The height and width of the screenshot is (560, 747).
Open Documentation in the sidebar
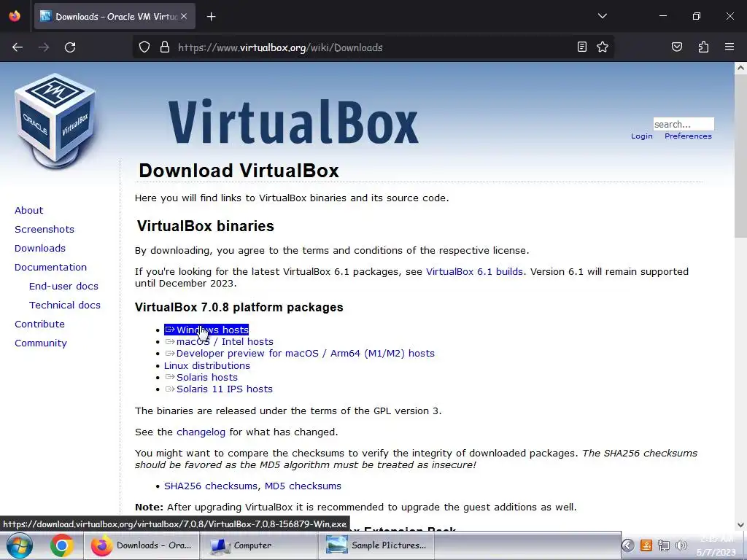[50, 267]
